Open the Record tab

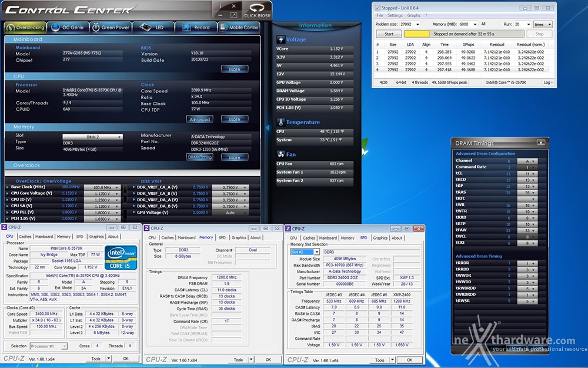click(x=196, y=28)
